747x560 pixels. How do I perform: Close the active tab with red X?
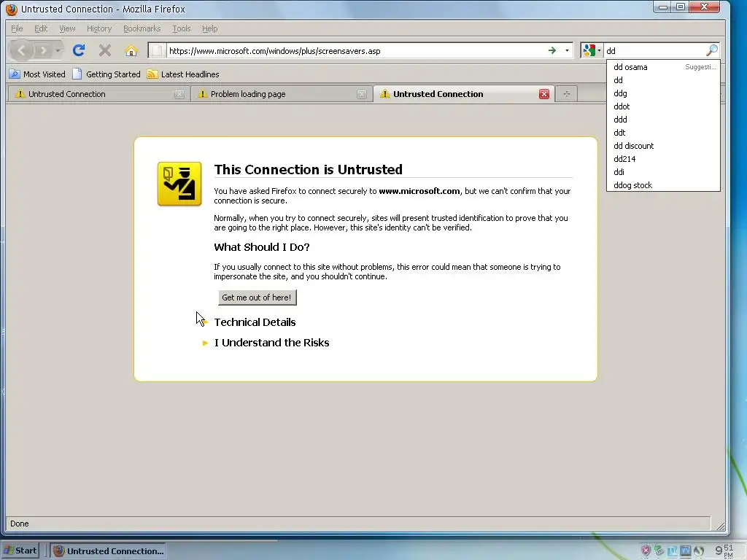(x=544, y=94)
